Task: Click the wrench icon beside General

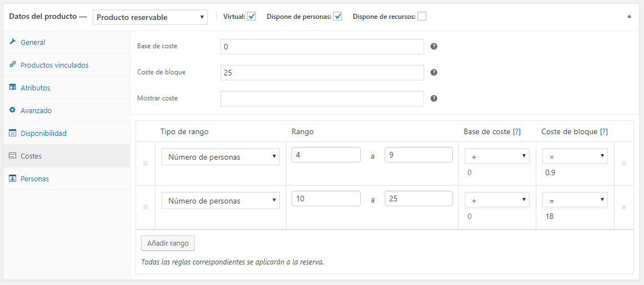Action: coord(12,42)
